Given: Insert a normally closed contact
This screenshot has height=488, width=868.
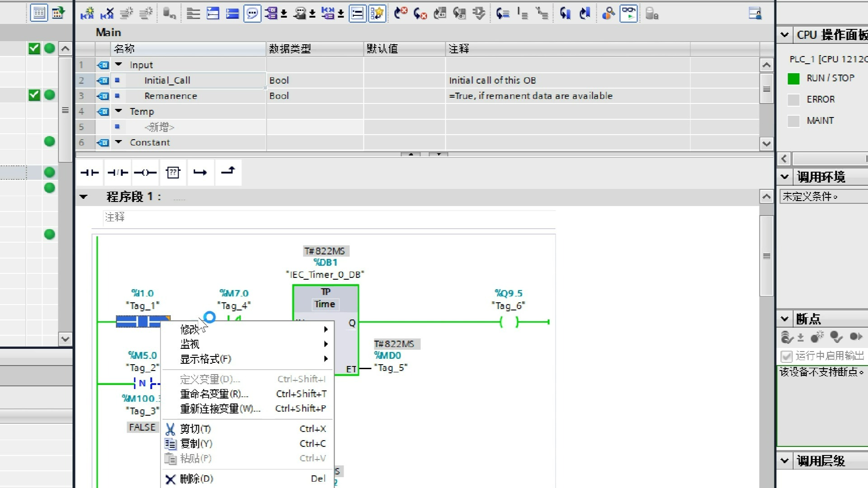Looking at the screenshot, I should pyautogui.click(x=118, y=172).
